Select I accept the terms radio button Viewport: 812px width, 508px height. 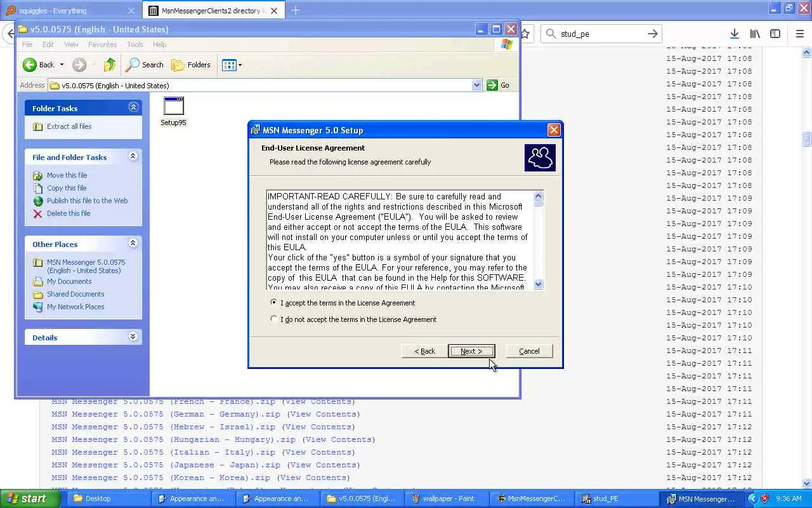pyautogui.click(x=273, y=302)
